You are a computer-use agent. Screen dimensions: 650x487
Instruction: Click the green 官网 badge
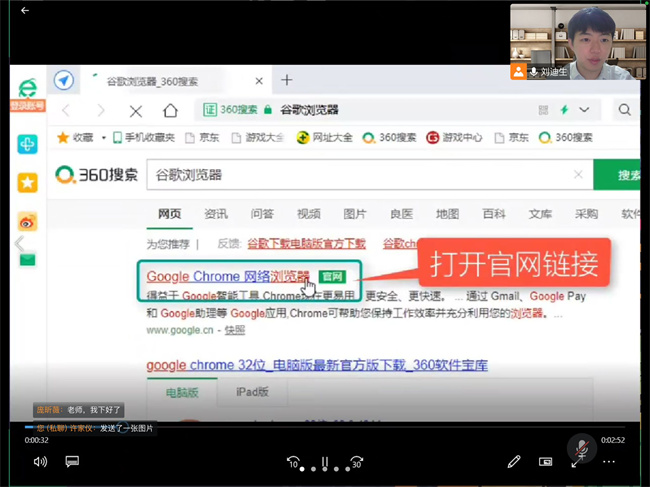tap(332, 276)
